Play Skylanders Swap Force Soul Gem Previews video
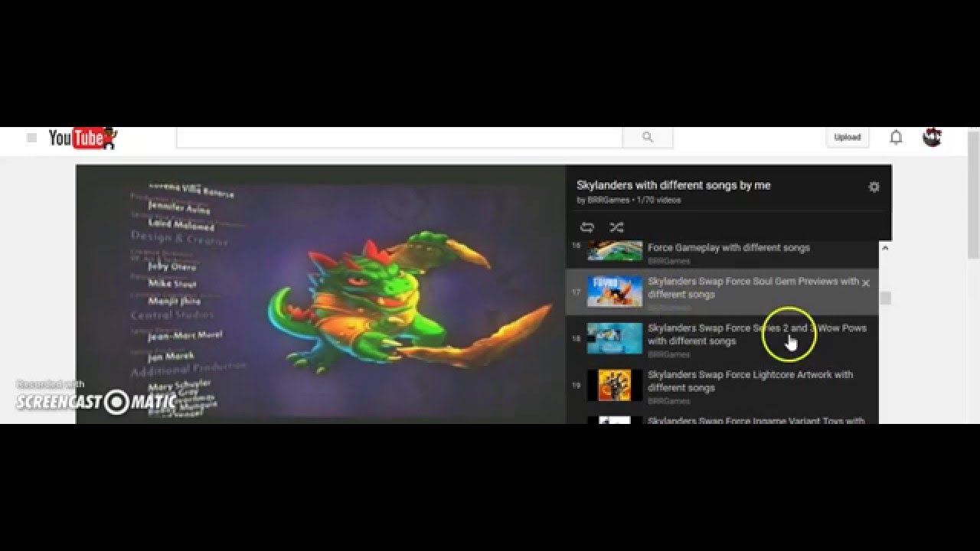Image resolution: width=980 pixels, height=551 pixels. (722, 291)
